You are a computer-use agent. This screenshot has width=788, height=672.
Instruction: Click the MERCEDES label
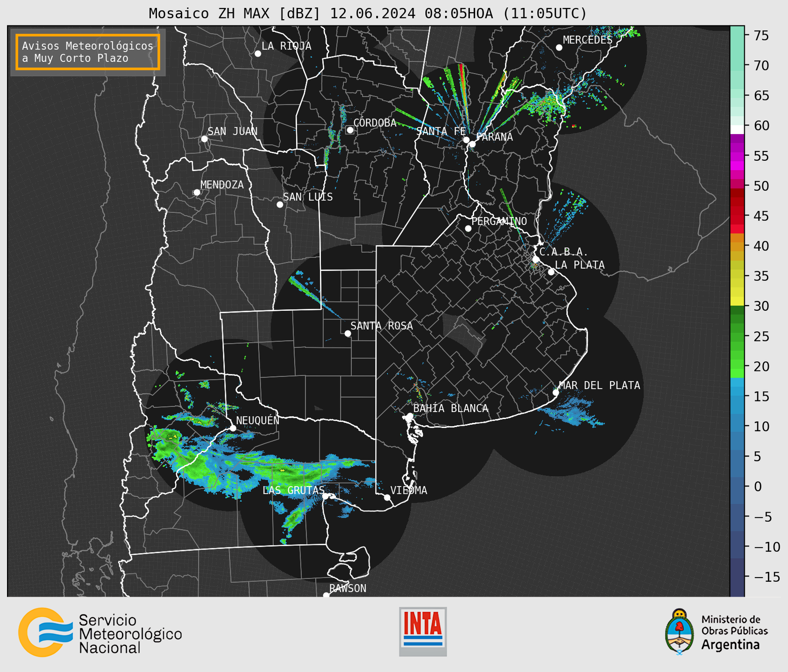point(587,40)
